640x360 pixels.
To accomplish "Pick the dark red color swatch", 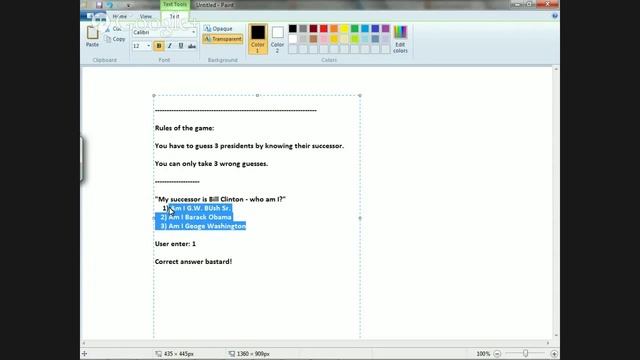I will (313, 29).
